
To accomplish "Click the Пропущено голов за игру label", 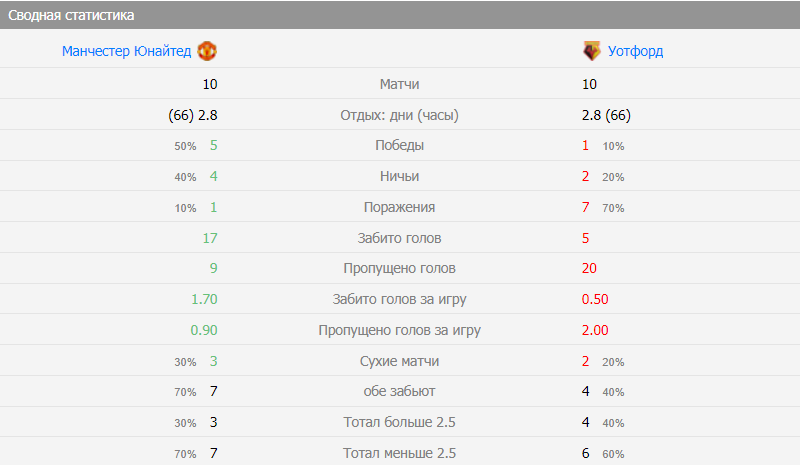I will click(x=400, y=330).
